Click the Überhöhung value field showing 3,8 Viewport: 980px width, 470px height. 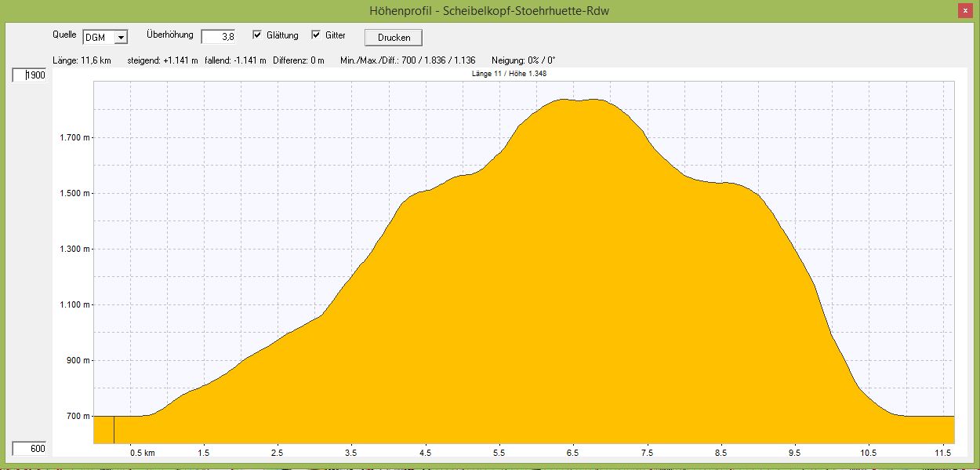(x=218, y=37)
